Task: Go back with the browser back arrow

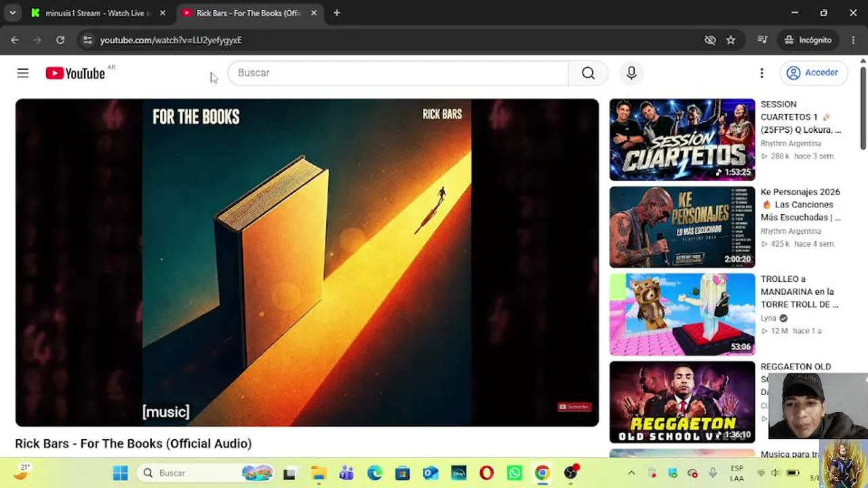Action: click(x=15, y=40)
